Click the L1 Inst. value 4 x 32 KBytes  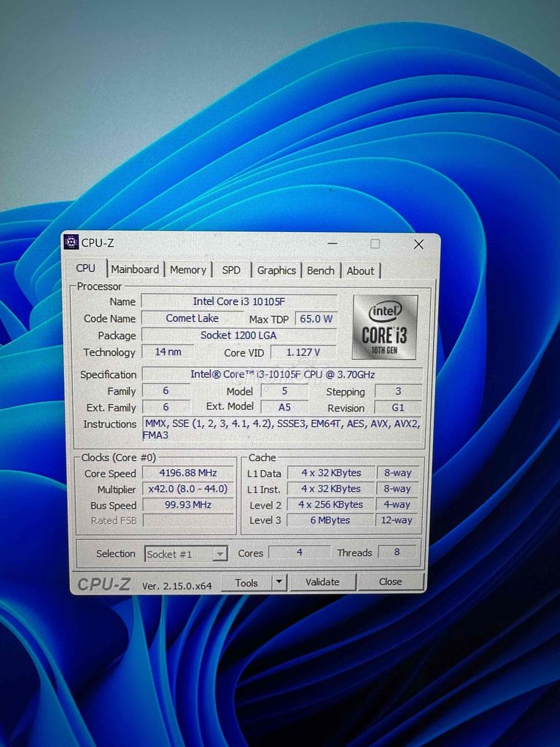point(332,489)
